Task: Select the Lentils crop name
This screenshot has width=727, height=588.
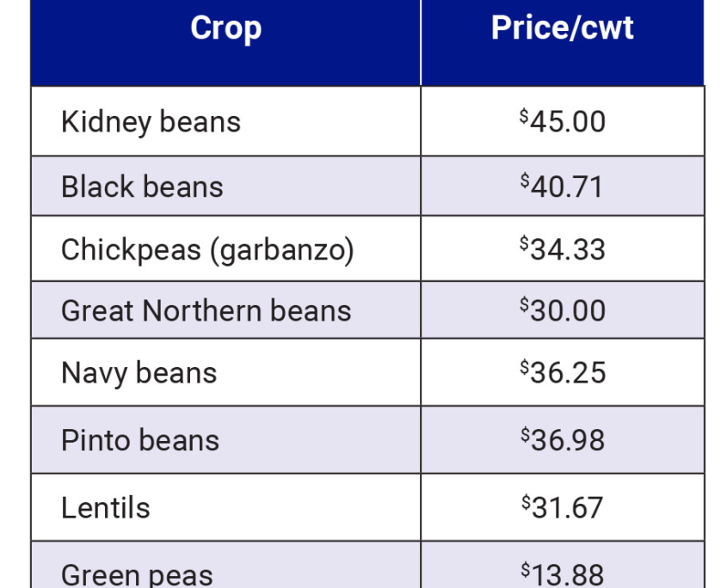Action: pyautogui.click(x=105, y=507)
